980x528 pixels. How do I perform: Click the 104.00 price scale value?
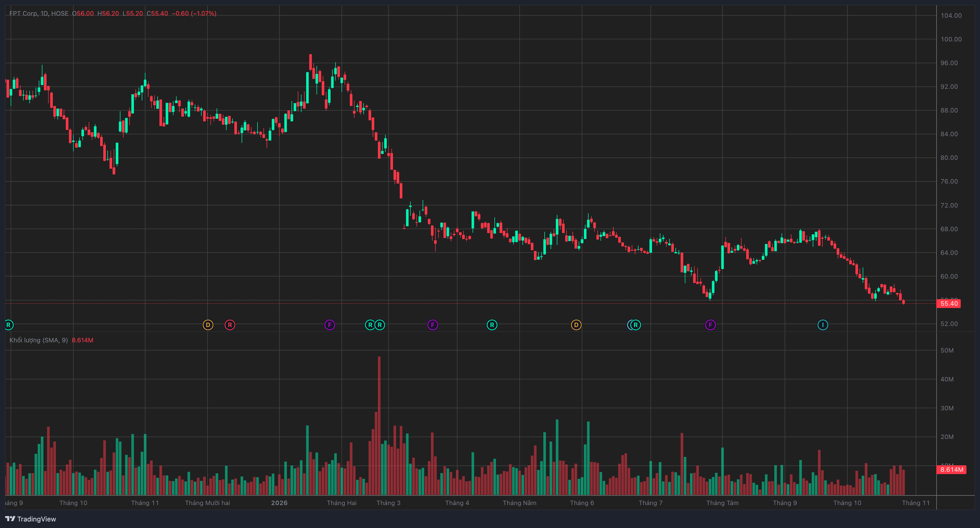tap(951, 16)
